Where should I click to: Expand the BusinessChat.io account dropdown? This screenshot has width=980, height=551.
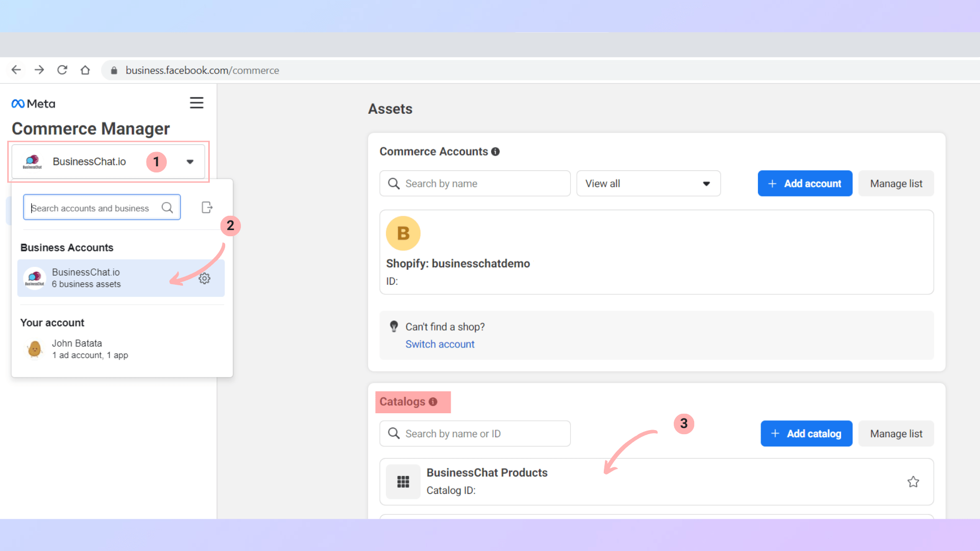pos(190,162)
